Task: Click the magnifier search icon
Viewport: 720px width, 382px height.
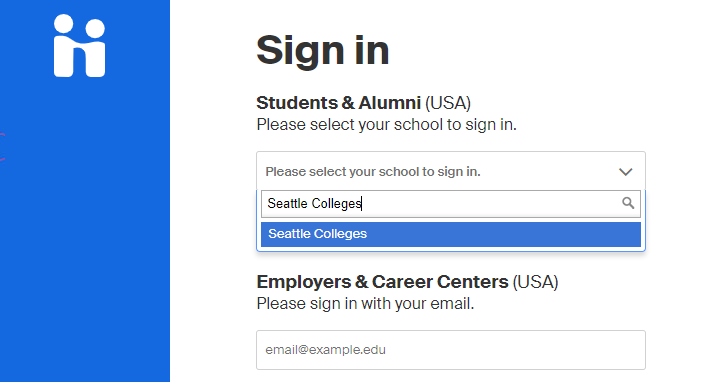Action: [628, 203]
